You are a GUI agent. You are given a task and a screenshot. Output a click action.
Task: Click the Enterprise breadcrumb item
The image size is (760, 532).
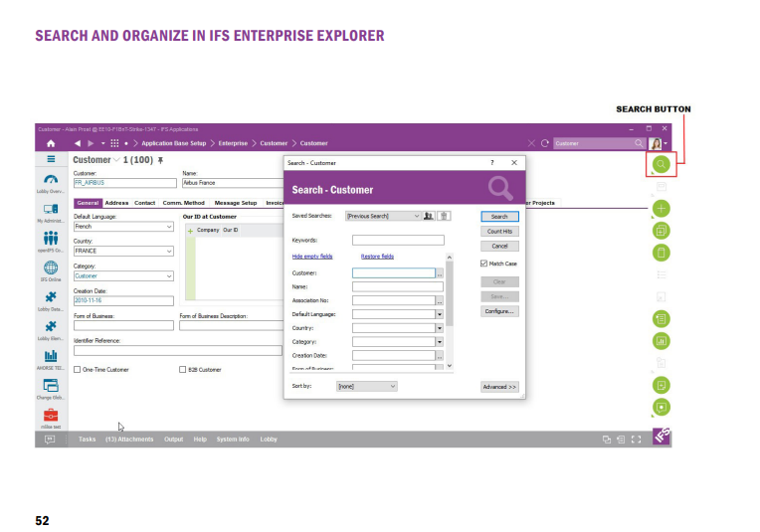pos(233,143)
